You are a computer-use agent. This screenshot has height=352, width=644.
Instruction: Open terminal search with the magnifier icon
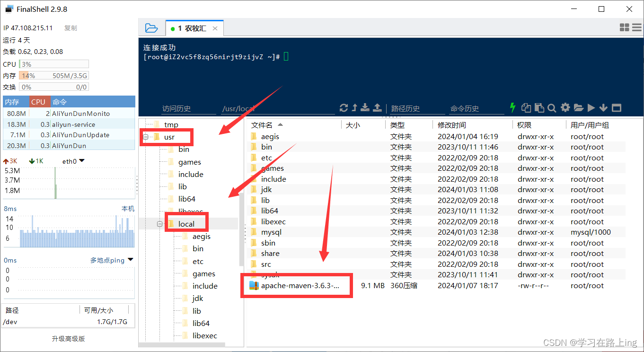click(552, 108)
